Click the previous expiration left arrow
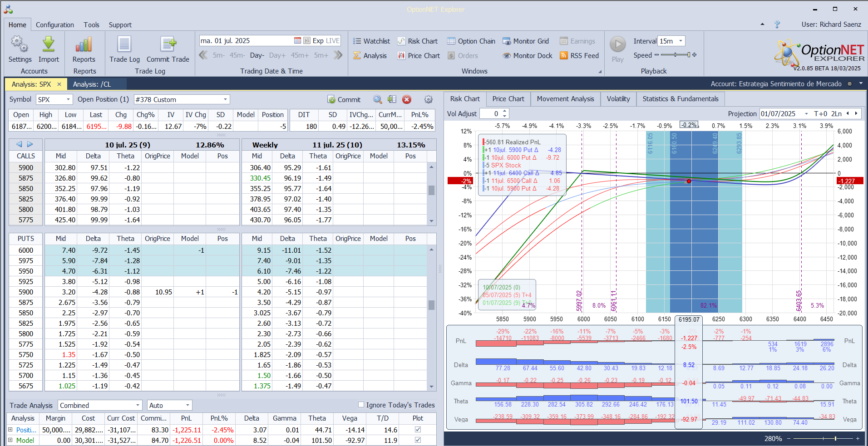This screenshot has height=446, width=868. (x=19, y=144)
